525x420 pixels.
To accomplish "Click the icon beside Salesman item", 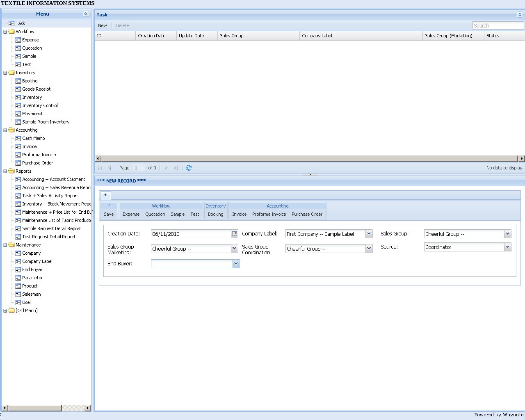I will click(18, 294).
